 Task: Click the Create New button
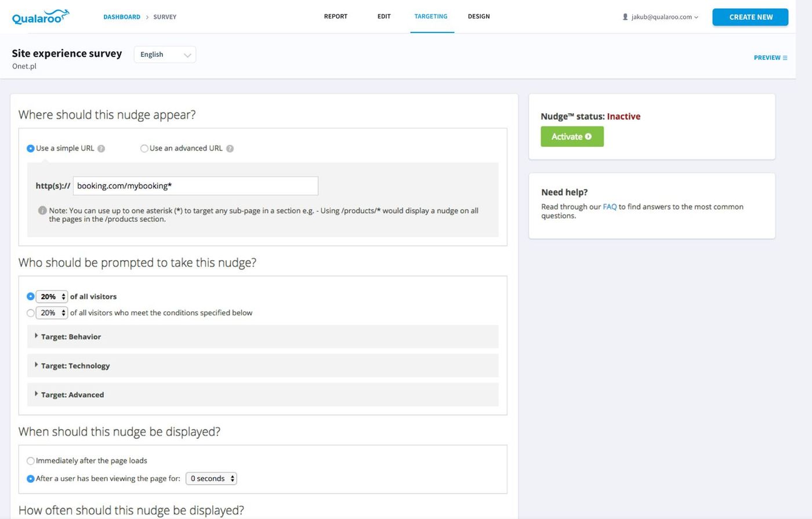[750, 17]
